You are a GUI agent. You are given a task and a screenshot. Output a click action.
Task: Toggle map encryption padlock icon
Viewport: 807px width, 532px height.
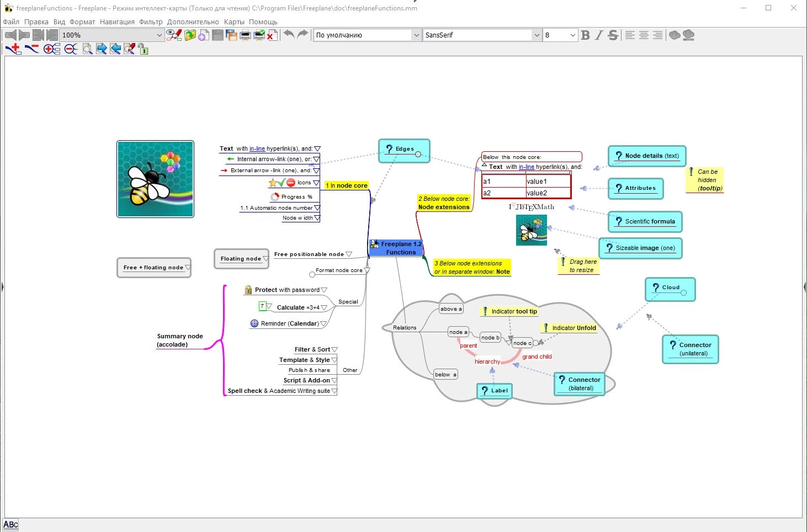(x=144, y=50)
